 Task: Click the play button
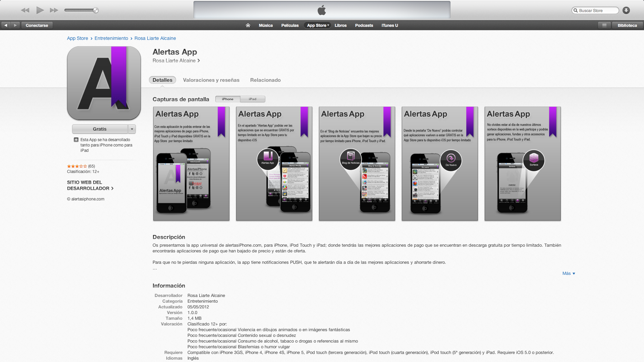point(40,10)
